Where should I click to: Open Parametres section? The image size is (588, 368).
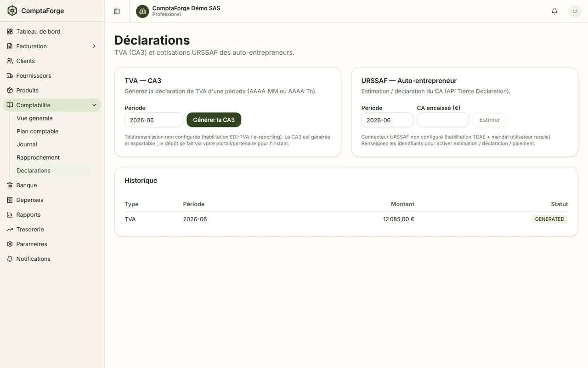[52, 244]
